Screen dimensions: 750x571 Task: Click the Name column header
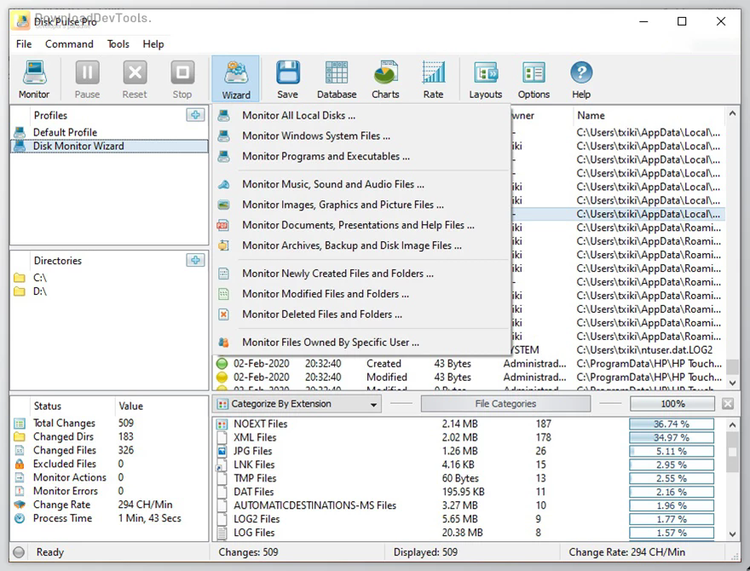(x=650, y=115)
